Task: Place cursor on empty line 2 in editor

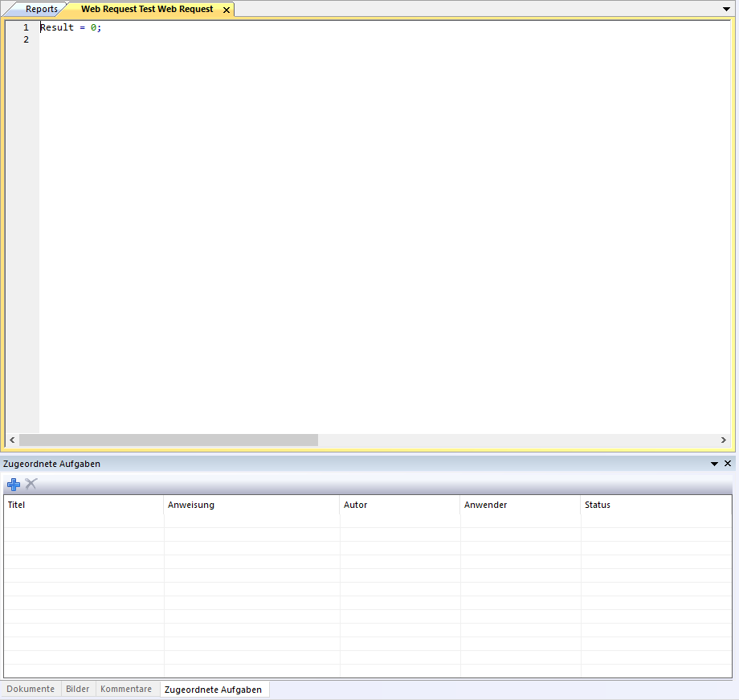Action: (x=161, y=39)
